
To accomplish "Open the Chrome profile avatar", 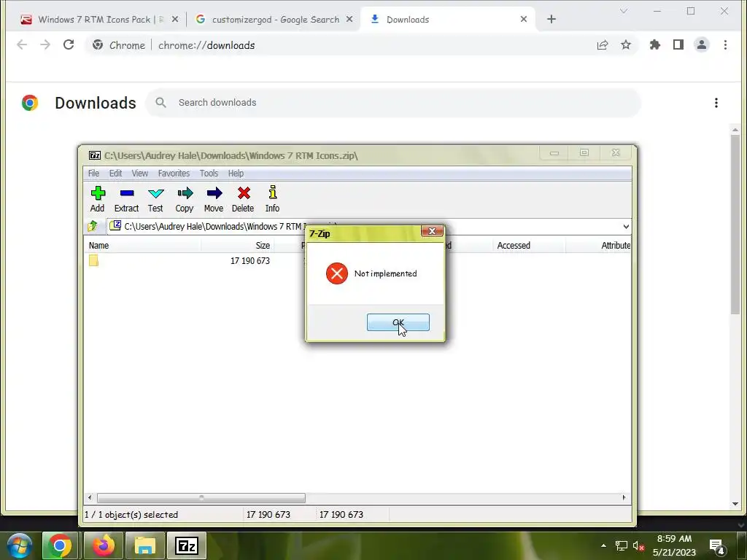I will point(702,44).
